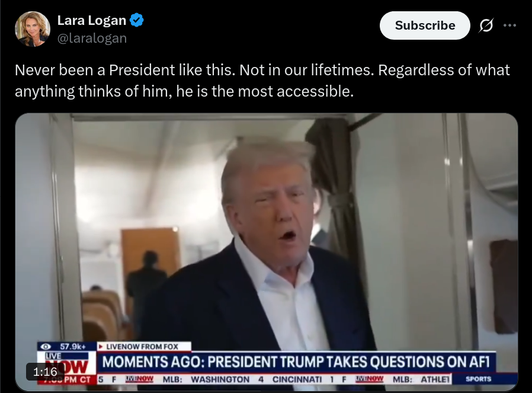Play the Trump Air Force One video

click(x=267, y=252)
